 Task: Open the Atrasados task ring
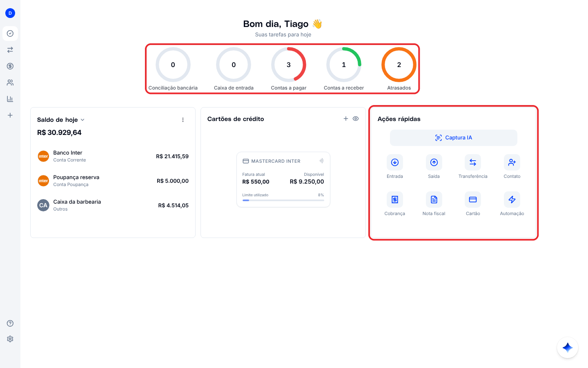[399, 65]
